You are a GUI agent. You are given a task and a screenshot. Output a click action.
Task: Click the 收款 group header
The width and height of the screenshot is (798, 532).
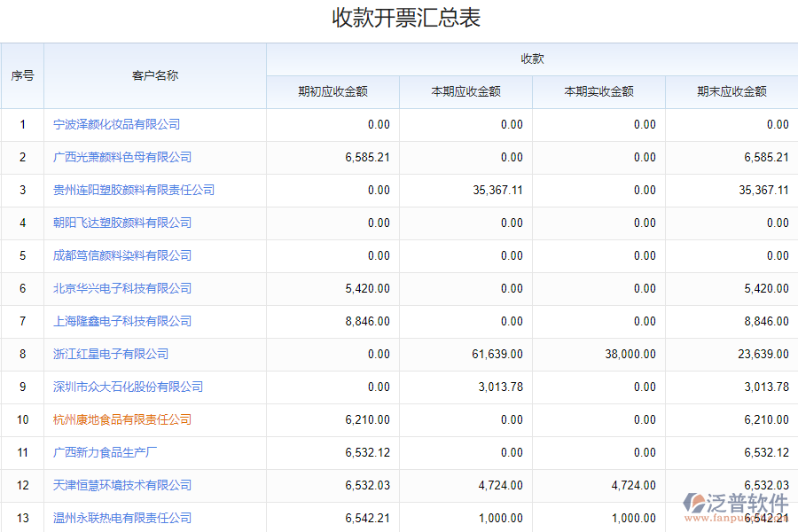pos(532,59)
